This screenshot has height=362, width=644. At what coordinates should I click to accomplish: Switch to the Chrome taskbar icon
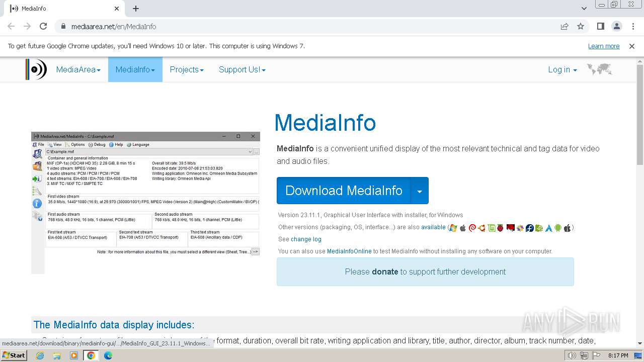point(91,355)
